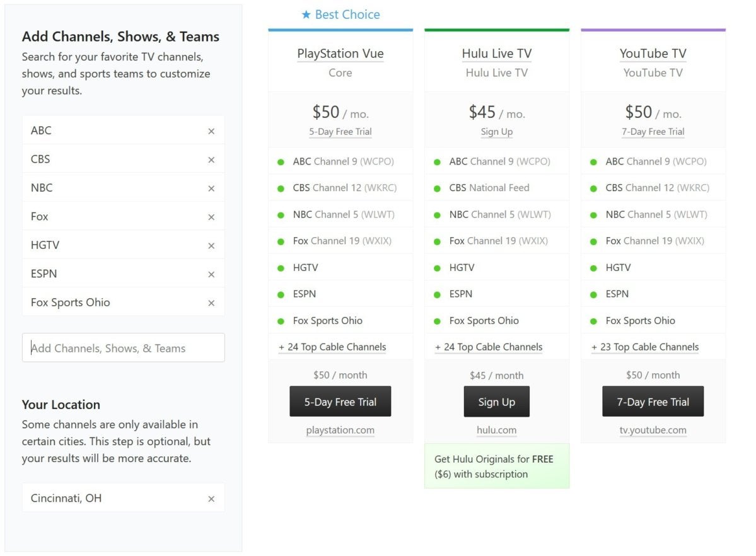Visit playstation.com link
756x556 pixels.
tap(340, 430)
